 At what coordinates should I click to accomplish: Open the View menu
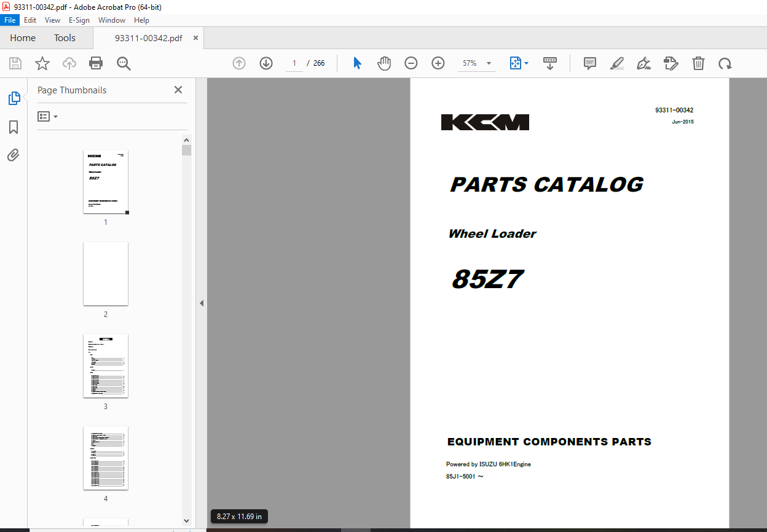(52, 20)
